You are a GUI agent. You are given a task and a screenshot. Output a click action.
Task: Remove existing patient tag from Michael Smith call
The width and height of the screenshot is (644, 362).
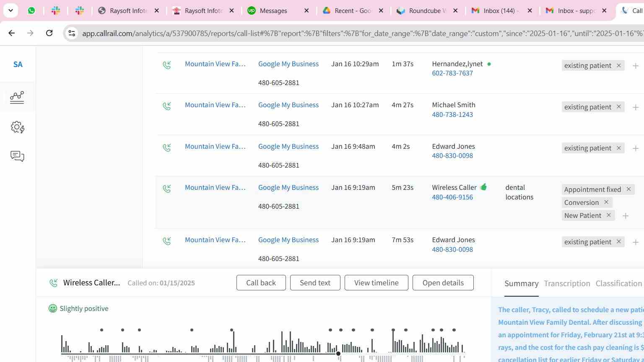tap(618, 107)
